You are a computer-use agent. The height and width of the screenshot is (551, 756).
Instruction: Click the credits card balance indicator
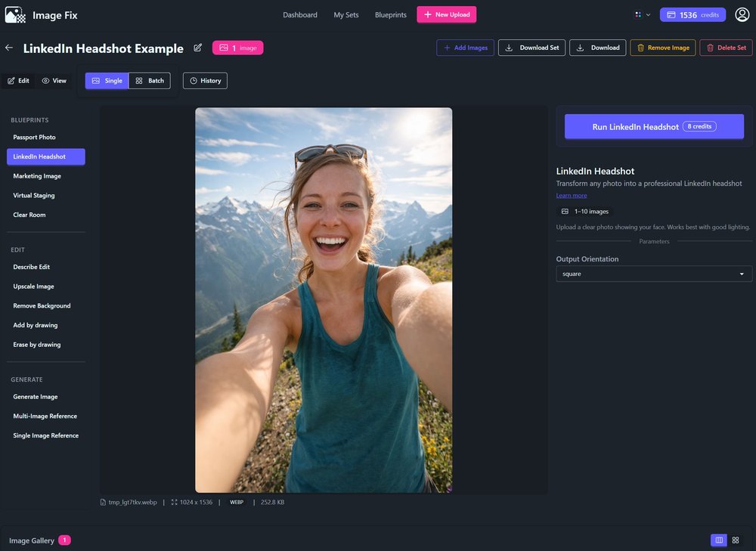(692, 14)
